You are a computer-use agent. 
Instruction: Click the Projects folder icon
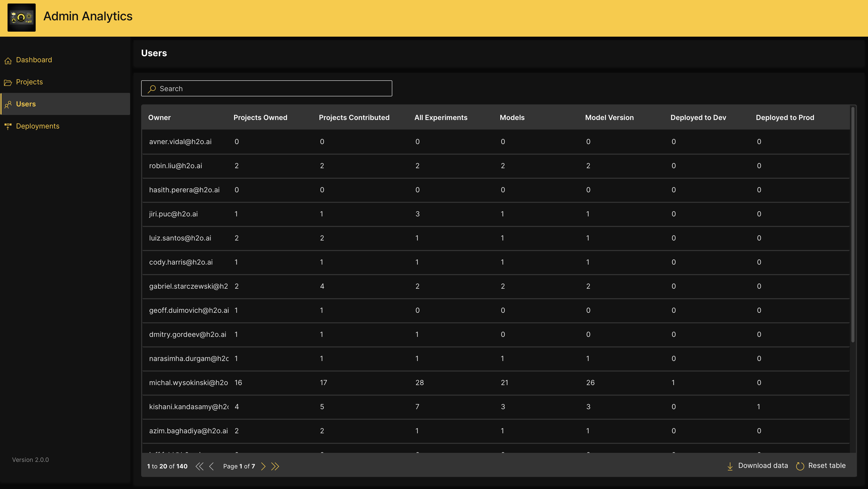8,83
